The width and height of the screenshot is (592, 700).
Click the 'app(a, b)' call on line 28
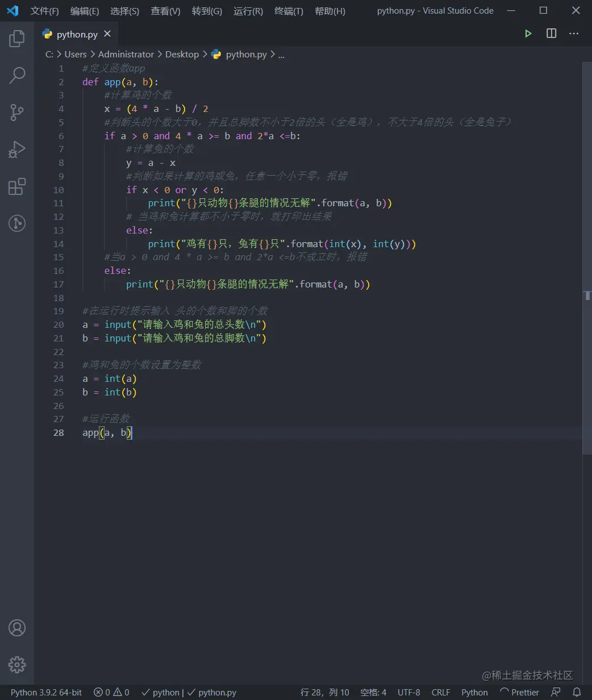107,433
